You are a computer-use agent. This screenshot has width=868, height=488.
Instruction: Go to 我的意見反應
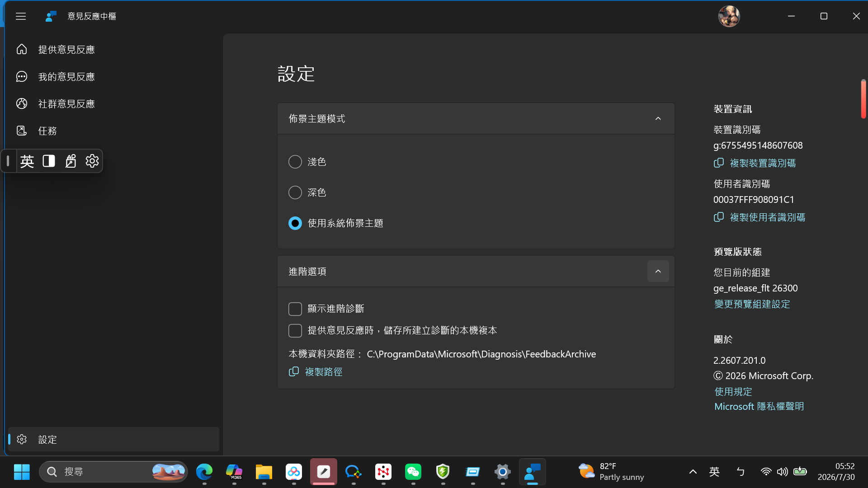click(x=113, y=76)
